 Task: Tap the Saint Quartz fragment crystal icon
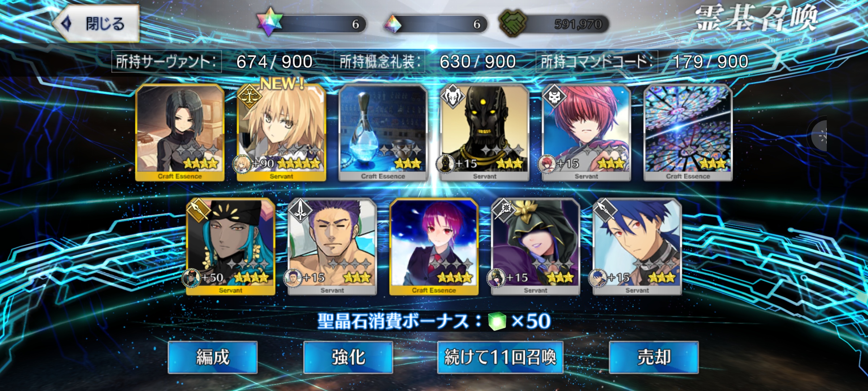[393, 24]
